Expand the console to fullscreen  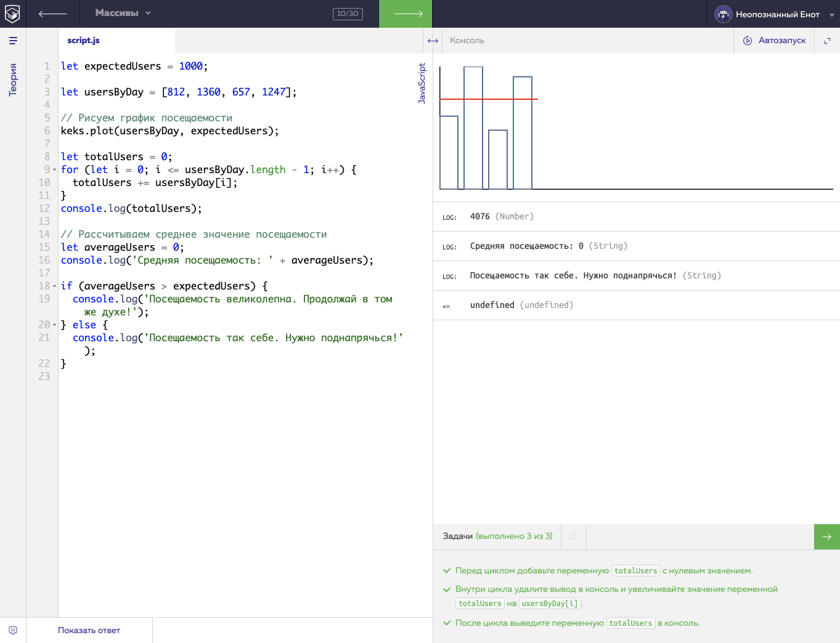(827, 41)
